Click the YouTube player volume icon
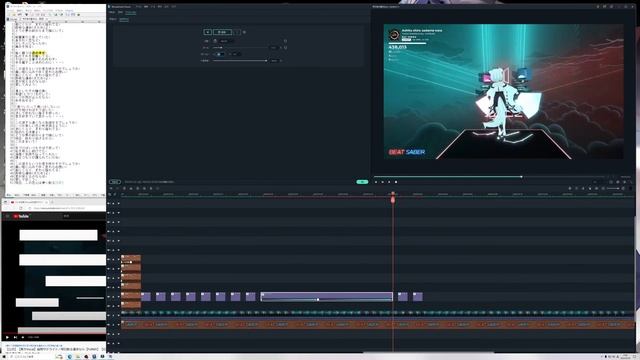The height and width of the screenshot is (360, 640). point(22,337)
